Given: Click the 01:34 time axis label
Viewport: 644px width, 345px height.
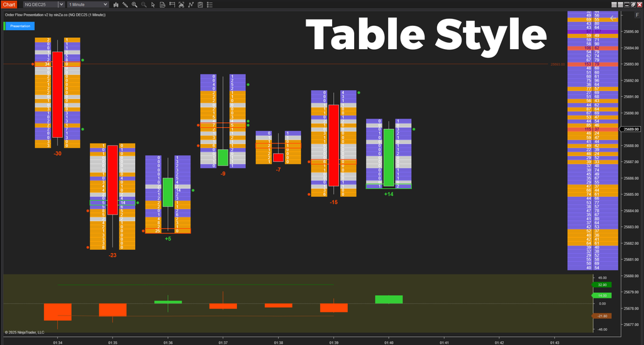Looking at the screenshot, I should (x=58, y=342).
